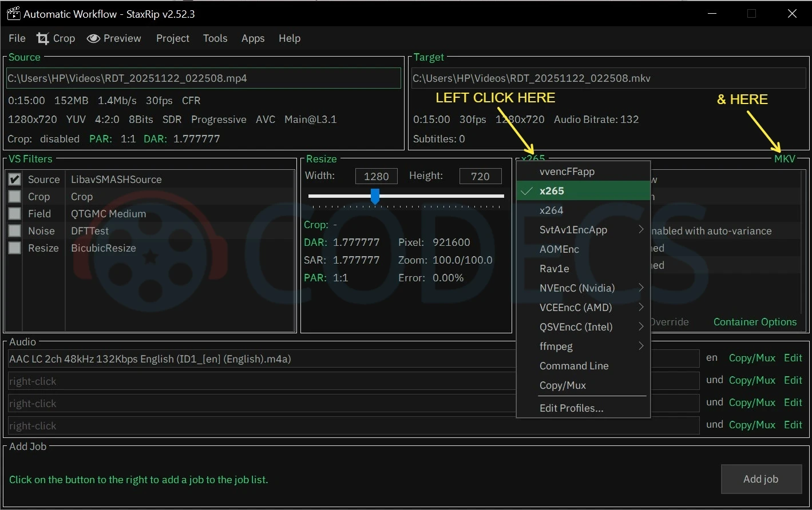
Task: Select Copy/Mux in encoder menu
Action: 583,385
